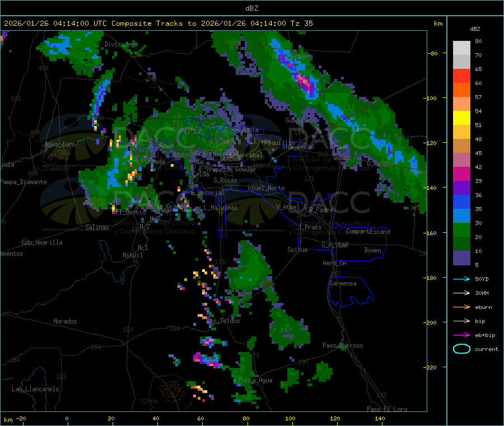This screenshot has width=504, height=426.
Task: Select the red swatch between 65 and 60 dBZ
Action: tap(461, 76)
